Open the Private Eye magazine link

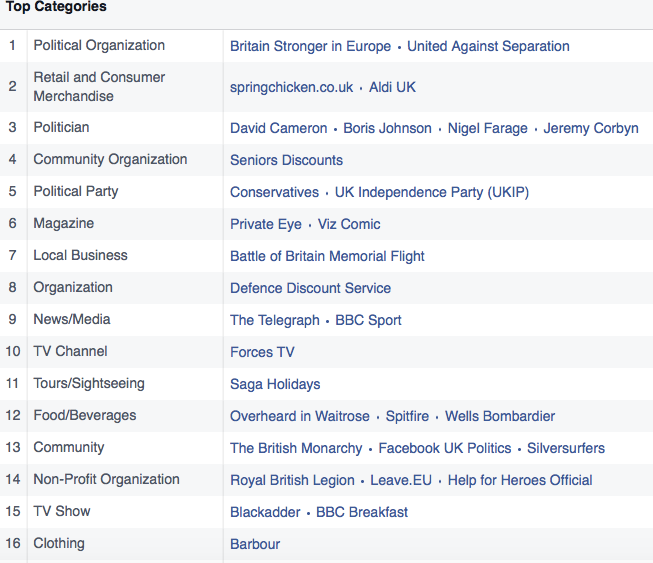(x=266, y=224)
